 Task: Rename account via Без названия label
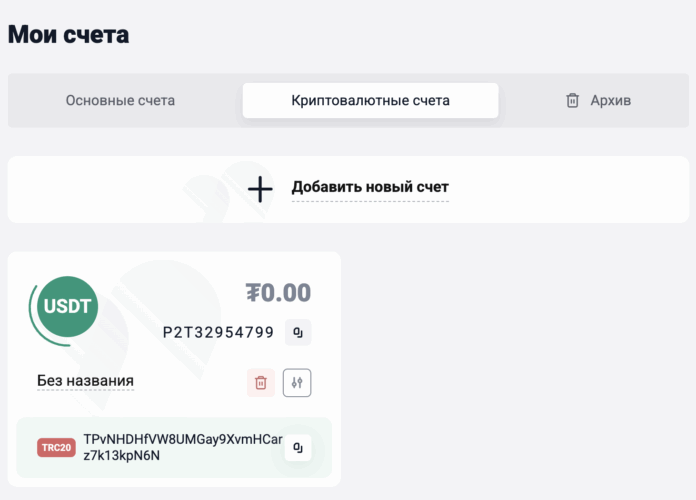(x=85, y=381)
